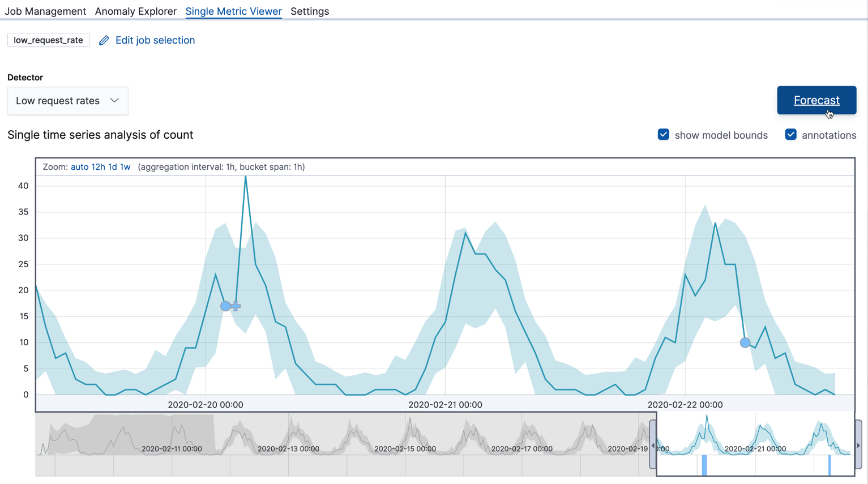
Task: Click the Forecast button
Action: click(x=816, y=100)
